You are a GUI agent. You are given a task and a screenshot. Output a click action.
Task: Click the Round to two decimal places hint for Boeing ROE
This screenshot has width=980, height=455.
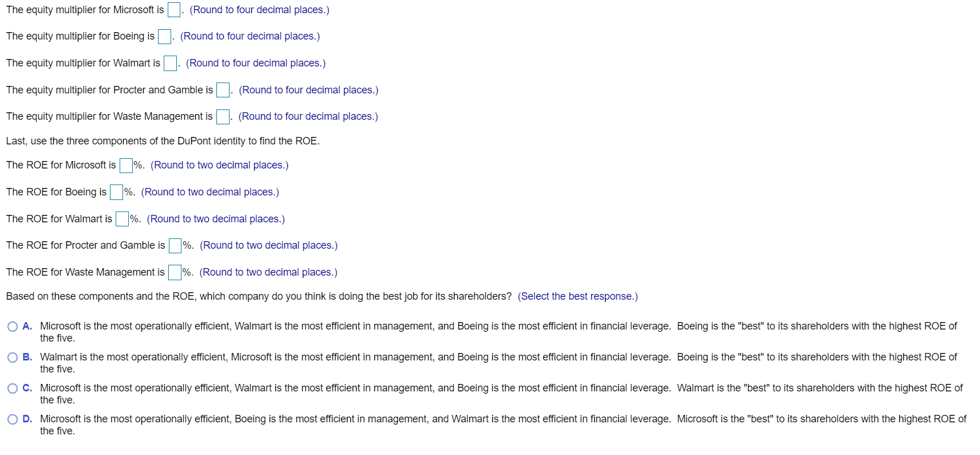point(210,192)
